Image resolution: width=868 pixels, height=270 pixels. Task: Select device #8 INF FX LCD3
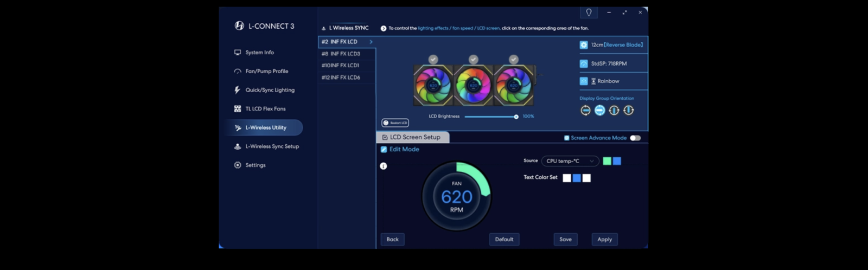tap(346, 54)
